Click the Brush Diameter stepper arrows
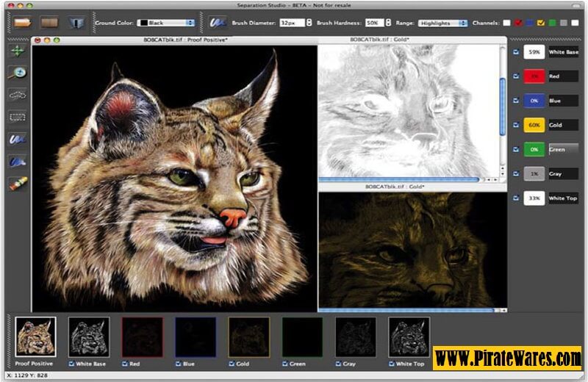 [309, 24]
